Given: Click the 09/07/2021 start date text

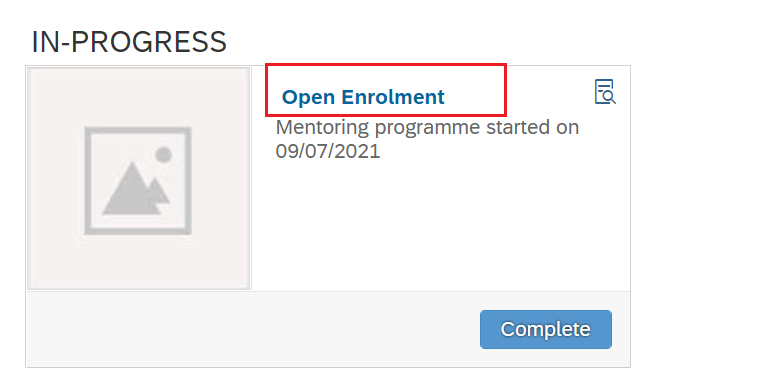Looking at the screenshot, I should click(328, 151).
